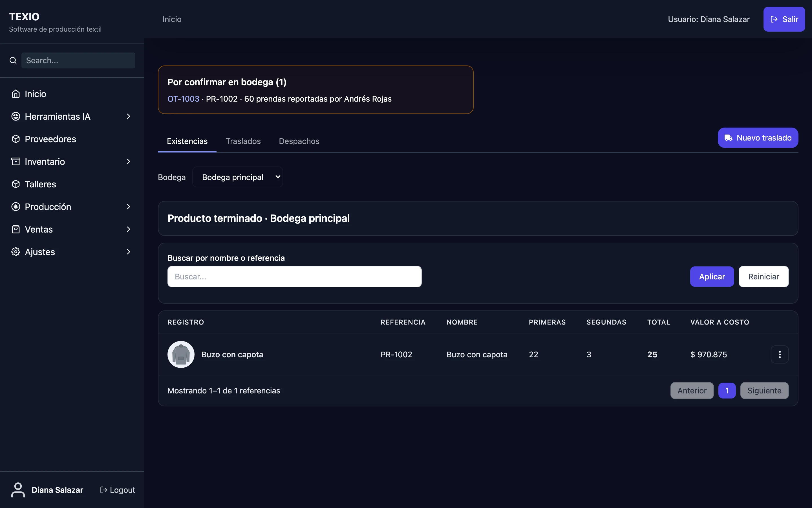The width and height of the screenshot is (812, 508).
Task: Go to the Siguiente page
Action: pyautogui.click(x=764, y=390)
